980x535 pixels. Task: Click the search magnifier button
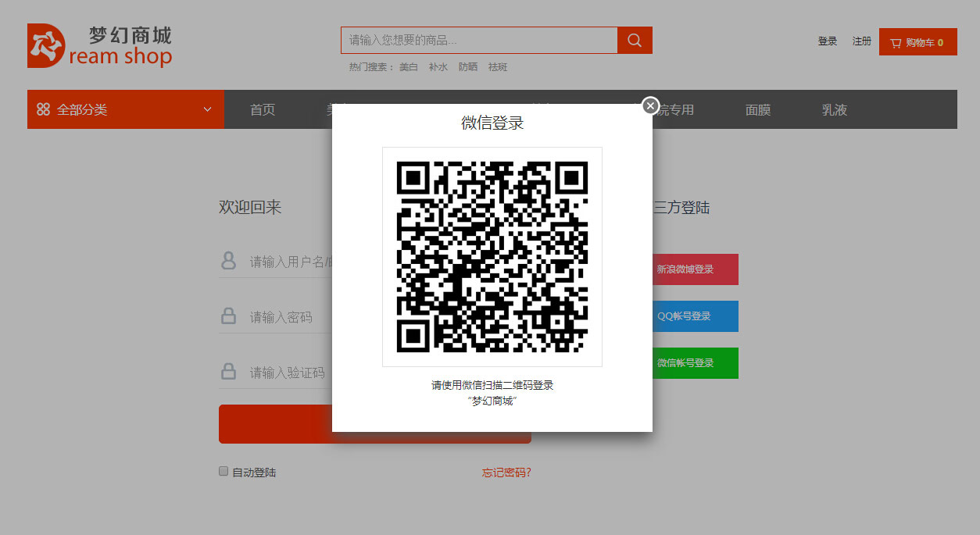(635, 41)
